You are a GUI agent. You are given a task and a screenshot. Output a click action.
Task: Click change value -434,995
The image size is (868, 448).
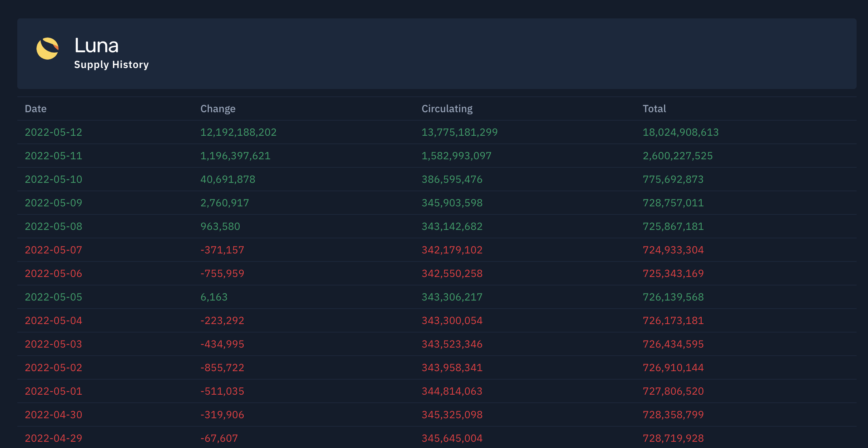pyautogui.click(x=222, y=344)
